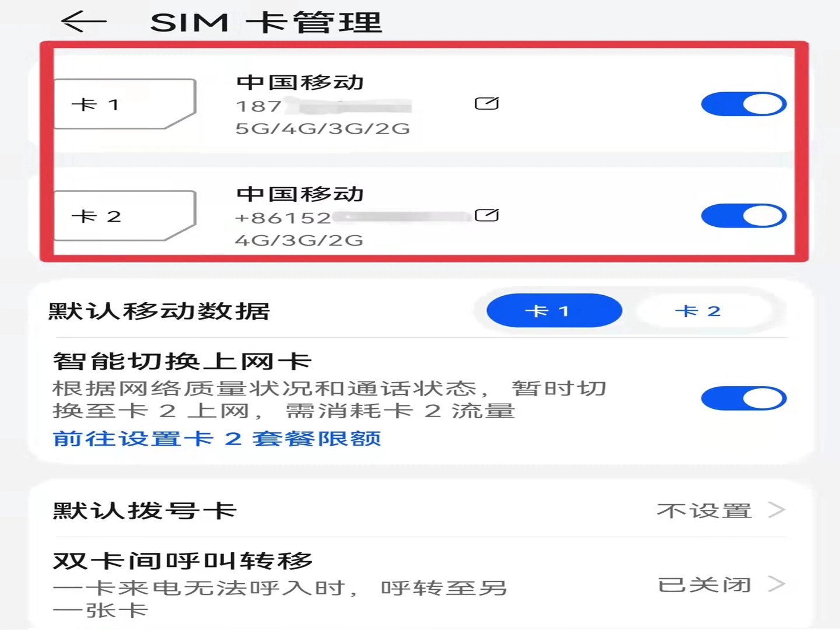This screenshot has height=630, width=840.
Task: Disable the SIM card 2 toggle
Action: (745, 215)
